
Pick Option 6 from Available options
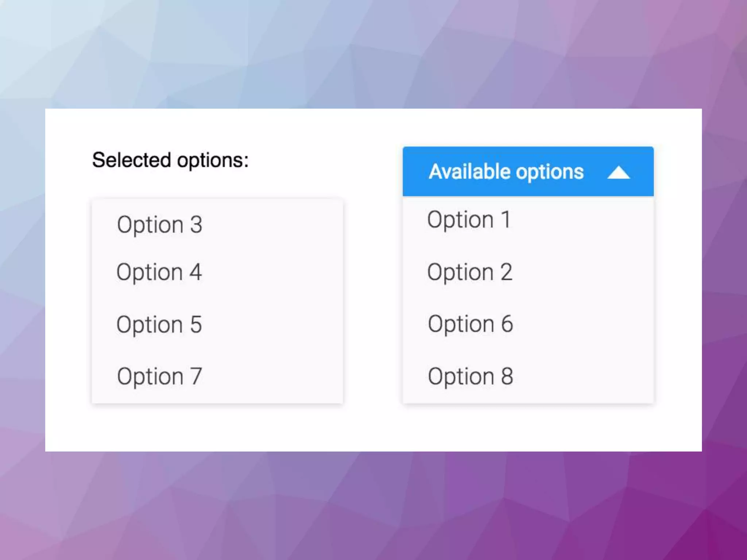tap(471, 324)
